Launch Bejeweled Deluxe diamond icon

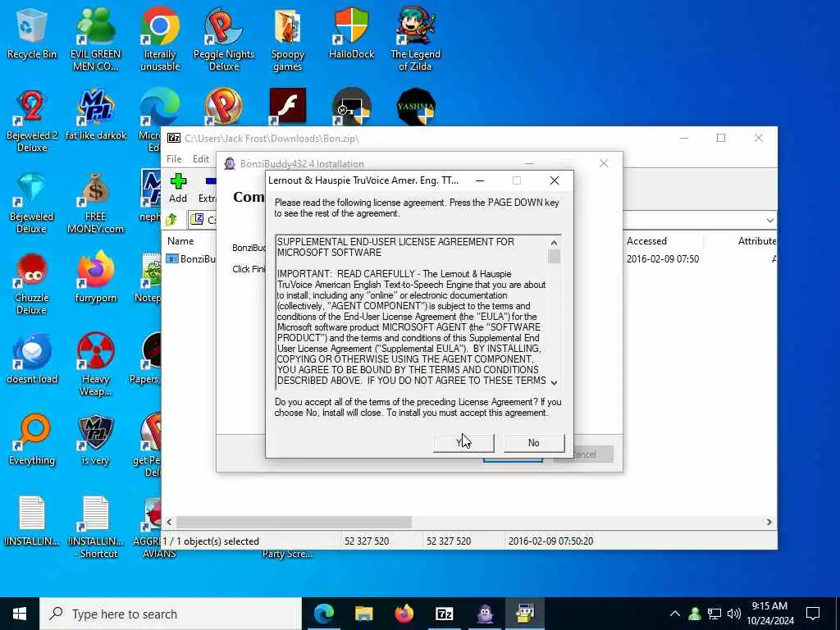(32, 203)
